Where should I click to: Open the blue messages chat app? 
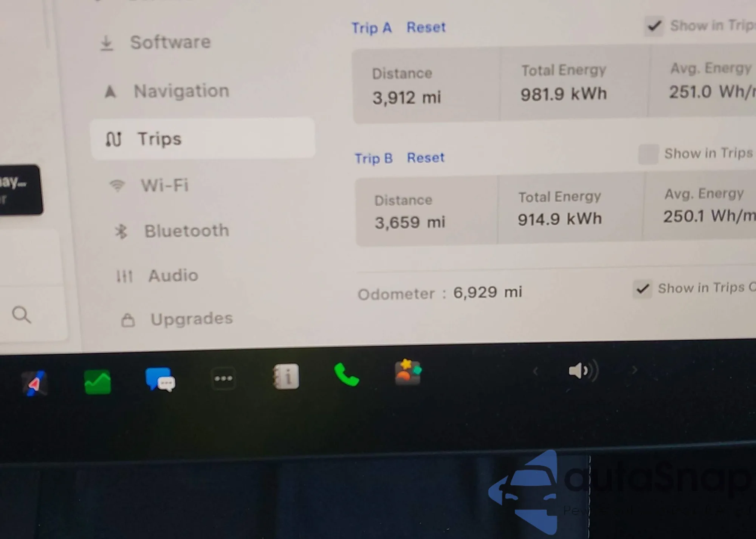click(x=160, y=379)
